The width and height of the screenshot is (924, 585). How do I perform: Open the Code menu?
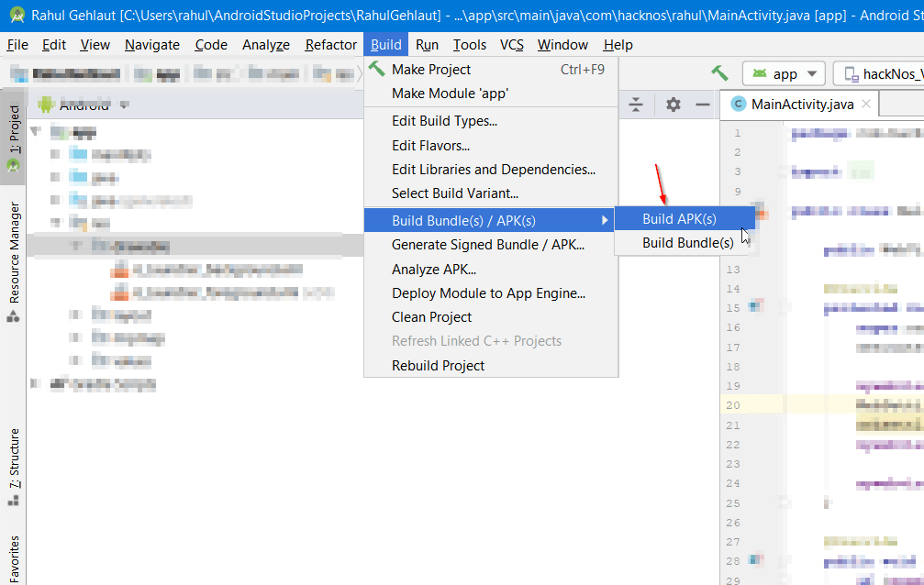click(x=211, y=45)
